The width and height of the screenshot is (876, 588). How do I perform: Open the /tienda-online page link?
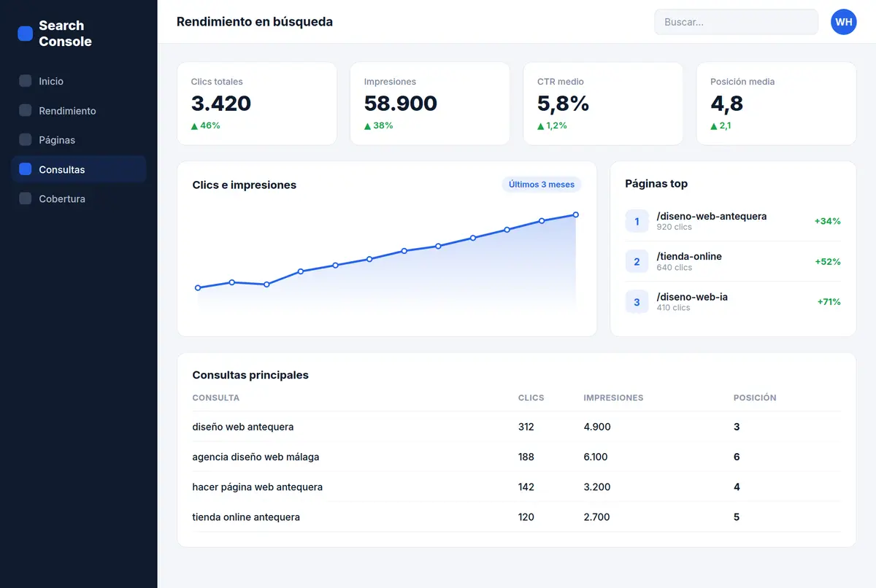pos(689,256)
